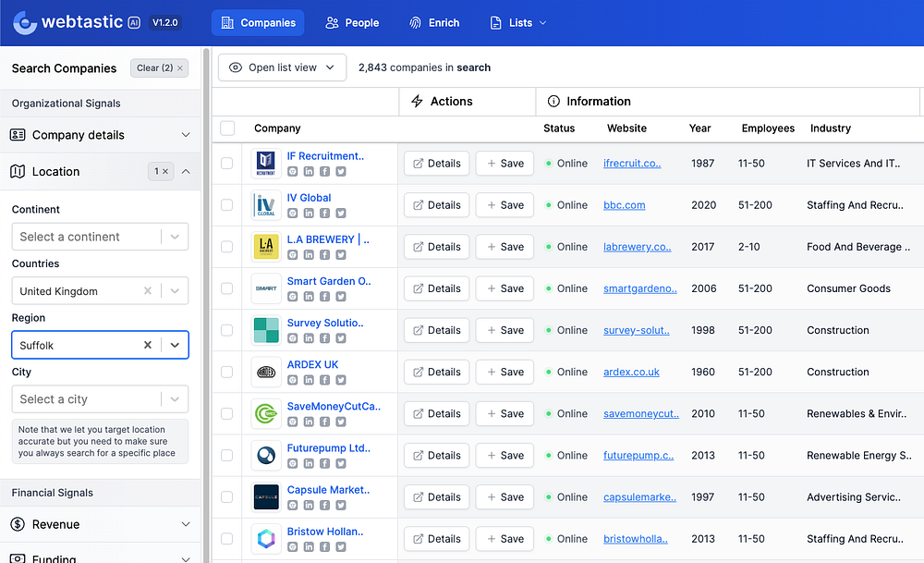Click the Capsule Marketing logo thumbnail

(x=266, y=497)
